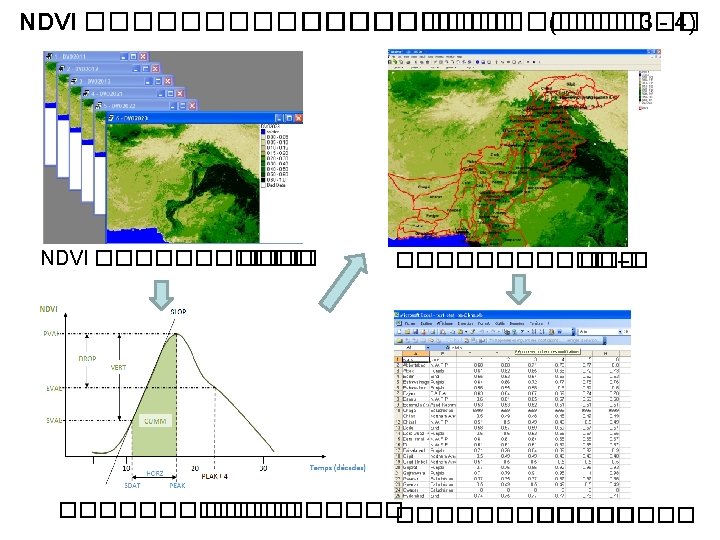
Task: Select row header 1 in Excel
Action: click(x=398, y=360)
